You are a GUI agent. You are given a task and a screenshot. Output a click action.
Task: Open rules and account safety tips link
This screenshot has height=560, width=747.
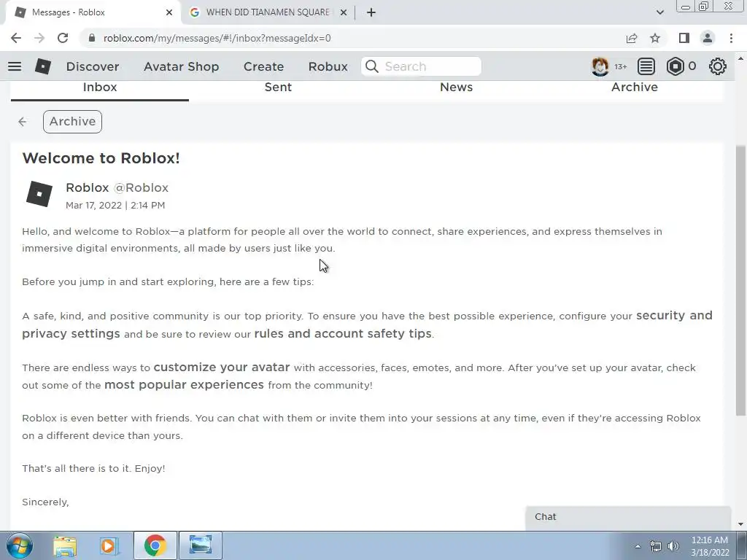[x=343, y=333]
